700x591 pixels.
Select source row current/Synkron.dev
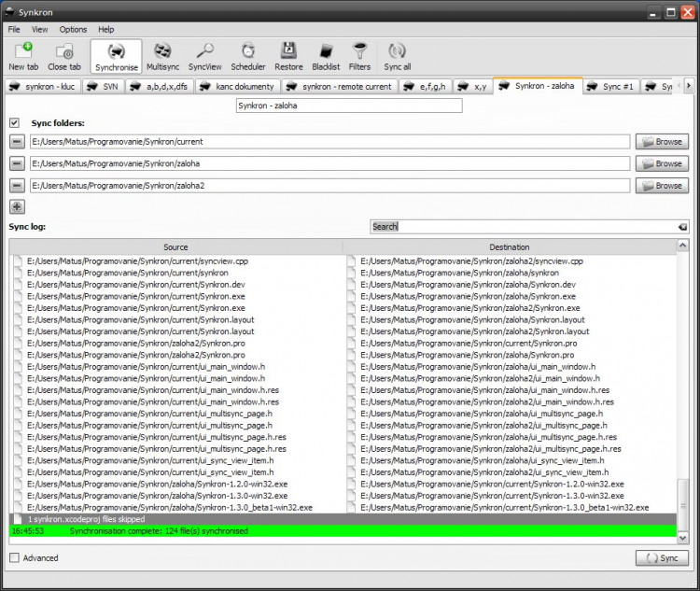tap(136, 285)
